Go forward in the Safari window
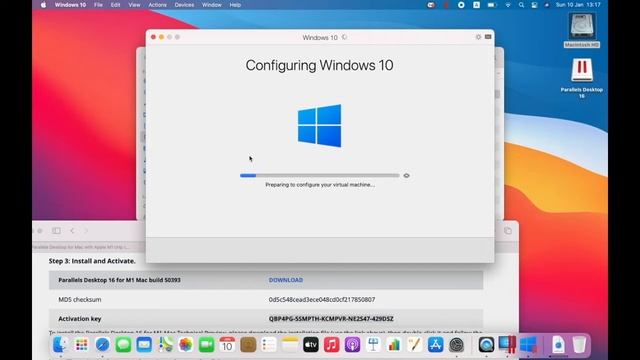 86,231
